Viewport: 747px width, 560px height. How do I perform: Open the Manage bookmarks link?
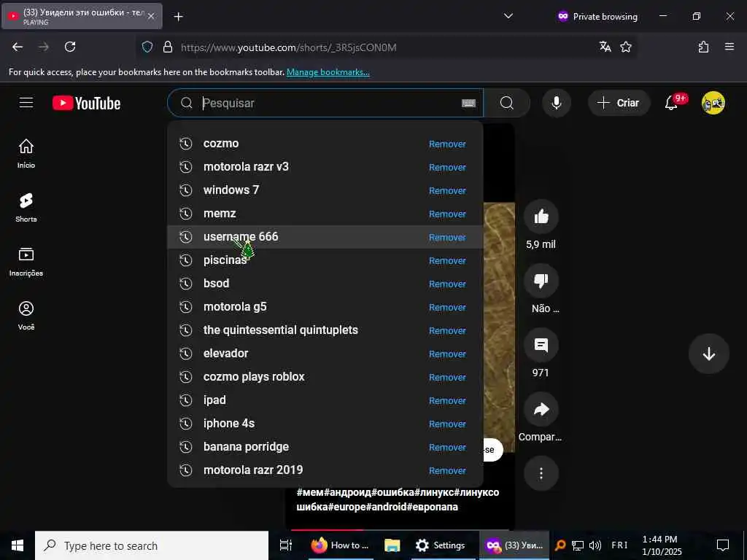click(328, 72)
